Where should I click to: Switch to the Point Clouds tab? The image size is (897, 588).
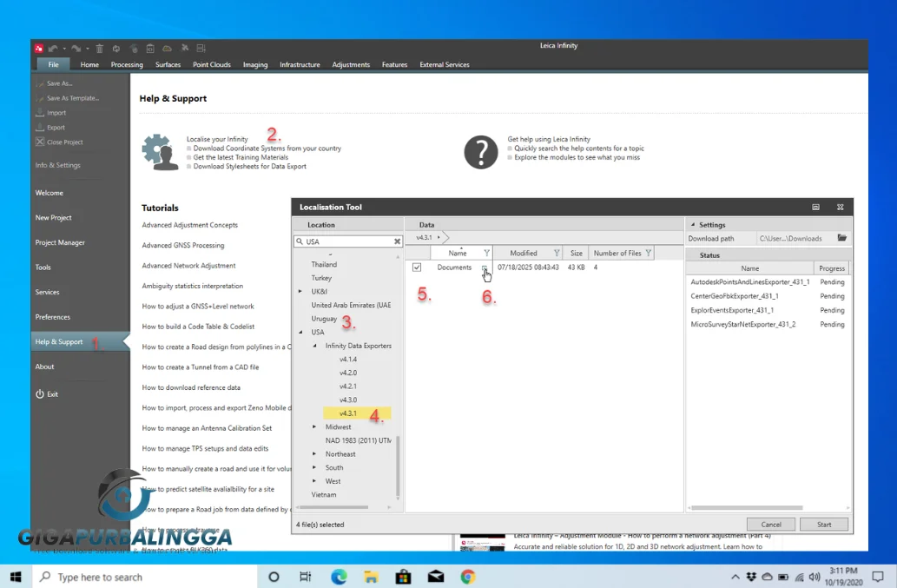tap(211, 65)
